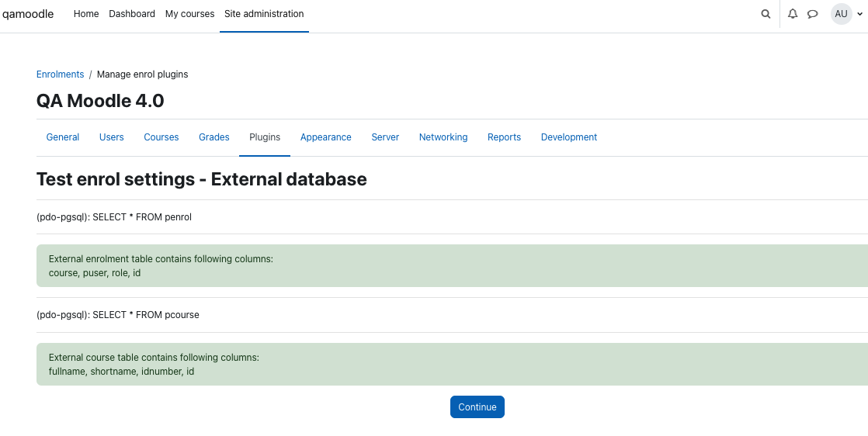Switch to the Users tab

click(111, 137)
